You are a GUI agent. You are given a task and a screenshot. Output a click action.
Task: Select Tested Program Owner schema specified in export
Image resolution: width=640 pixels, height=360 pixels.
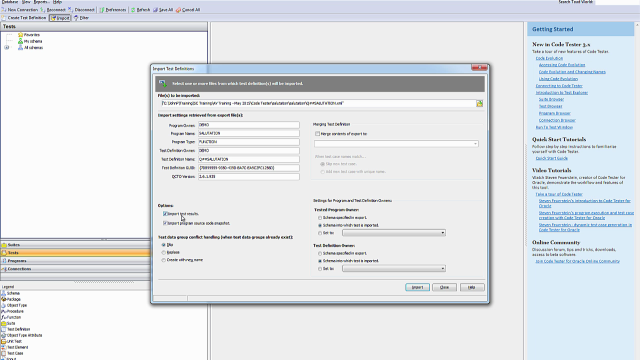(320, 218)
